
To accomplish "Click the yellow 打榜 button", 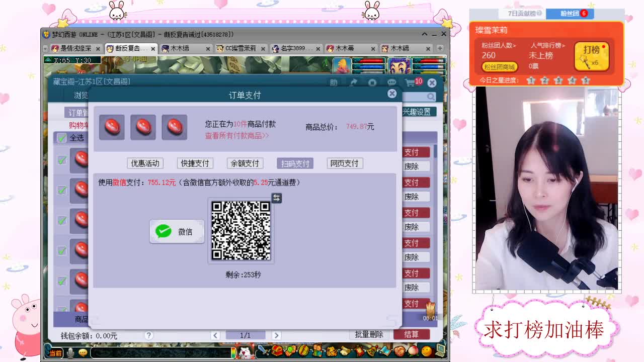I will click(x=592, y=56).
